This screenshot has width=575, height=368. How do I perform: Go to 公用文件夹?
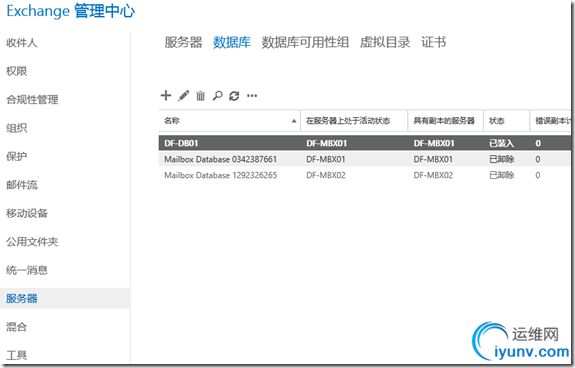32,242
